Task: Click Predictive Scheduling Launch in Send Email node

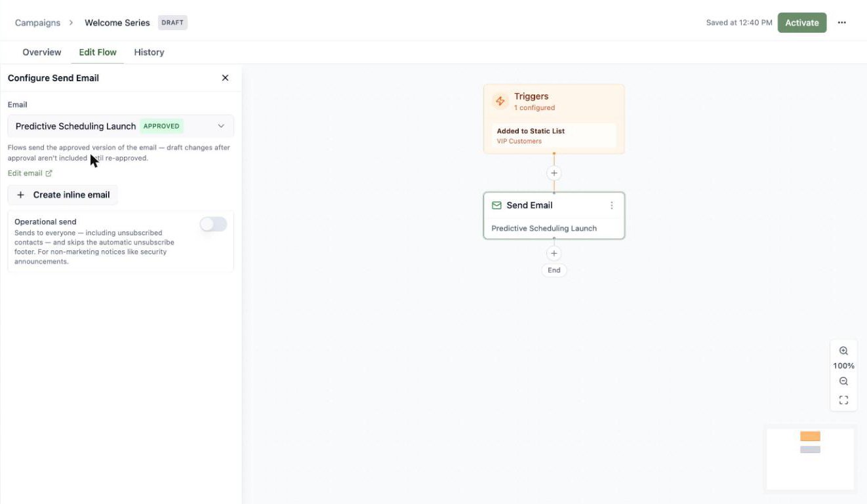Action: coord(544,228)
